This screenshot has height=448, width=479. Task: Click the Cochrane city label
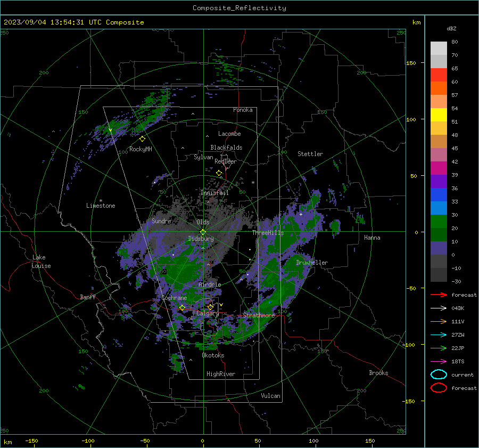pos(174,298)
